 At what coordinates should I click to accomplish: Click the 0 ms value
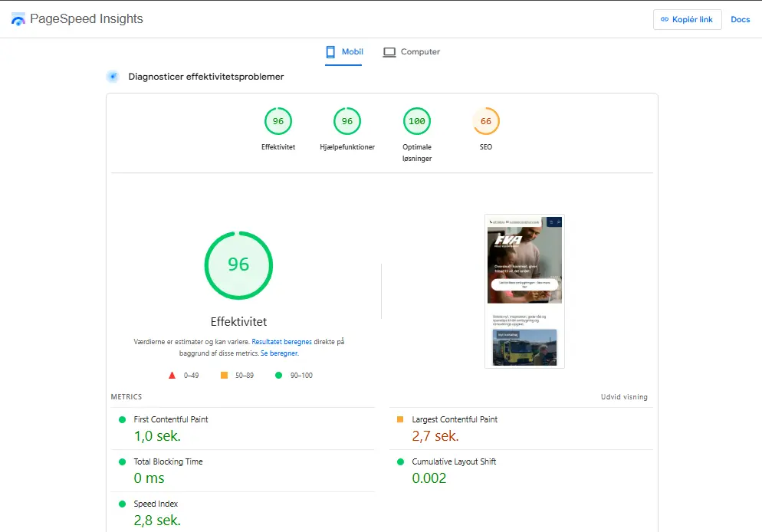pyautogui.click(x=149, y=478)
